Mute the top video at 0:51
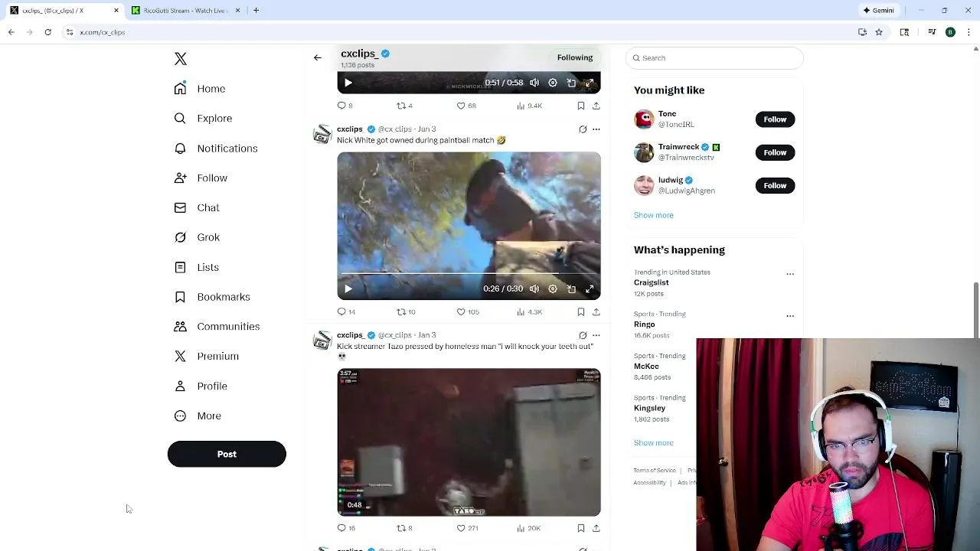This screenshot has width=980, height=551. click(x=534, y=83)
